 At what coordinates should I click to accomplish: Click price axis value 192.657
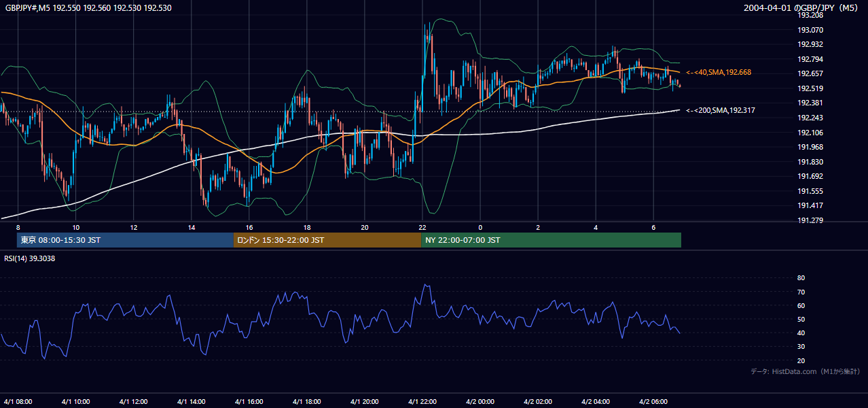(x=810, y=73)
